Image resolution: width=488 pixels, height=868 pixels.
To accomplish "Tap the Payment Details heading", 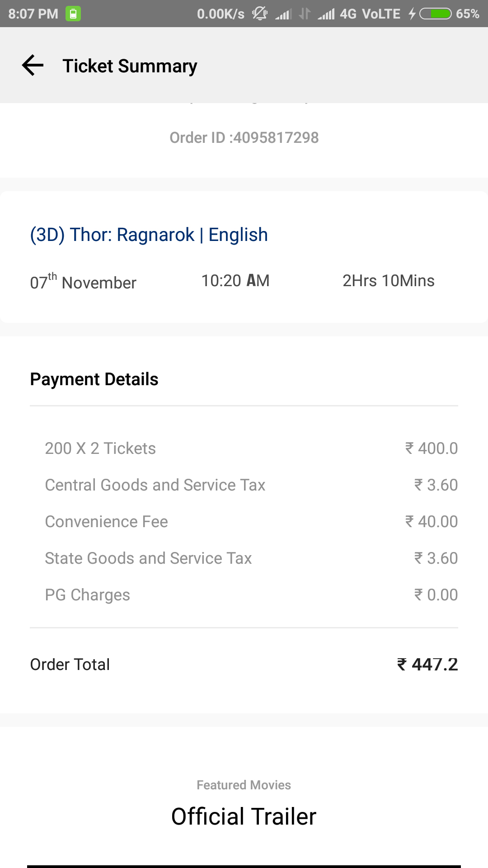I will pos(94,379).
